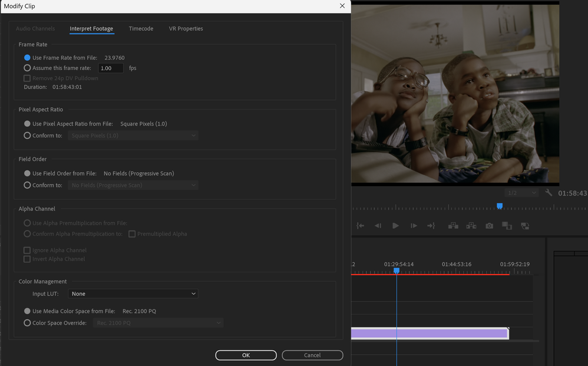Open pixel aspect ratio Conform to dropdown
The height and width of the screenshot is (366, 588).
pyautogui.click(x=133, y=136)
